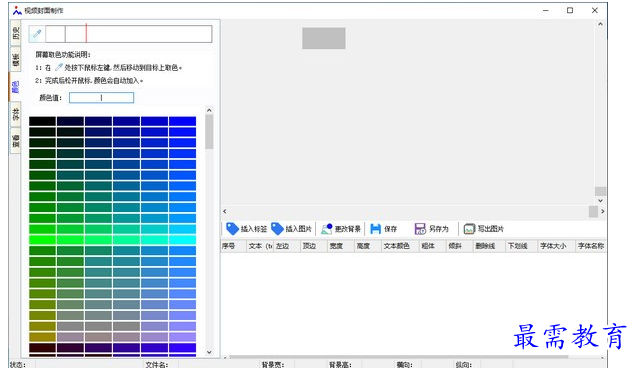Image resolution: width=635 pixels, height=368 pixels.
Task: Click the canvas horizontal scrollbar right arrow
Action: click(x=603, y=211)
